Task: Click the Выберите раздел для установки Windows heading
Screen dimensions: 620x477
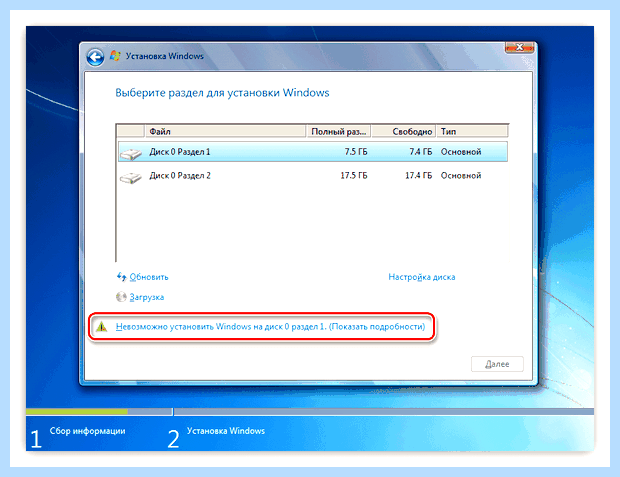Action: coord(222,93)
